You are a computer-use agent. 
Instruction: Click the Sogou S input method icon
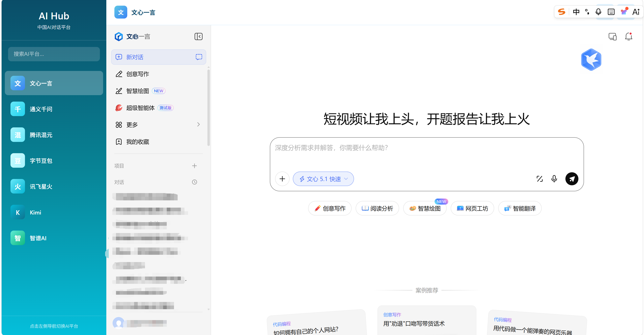[x=561, y=12]
